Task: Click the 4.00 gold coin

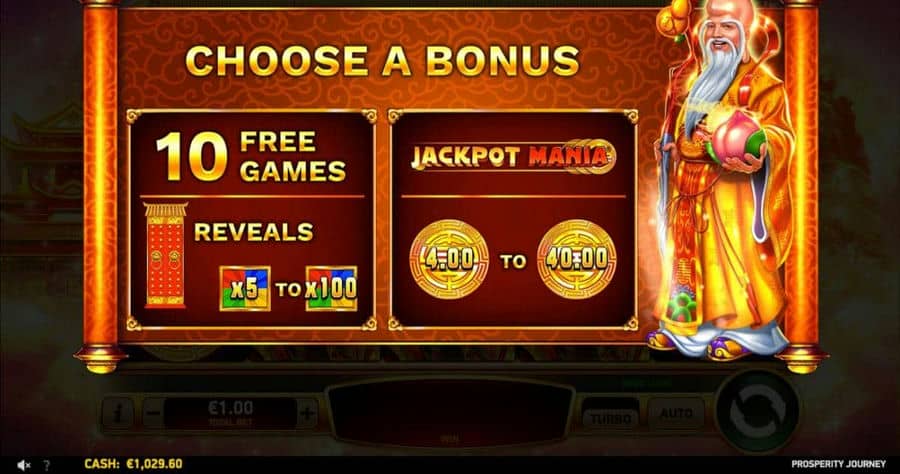Action: [449, 259]
